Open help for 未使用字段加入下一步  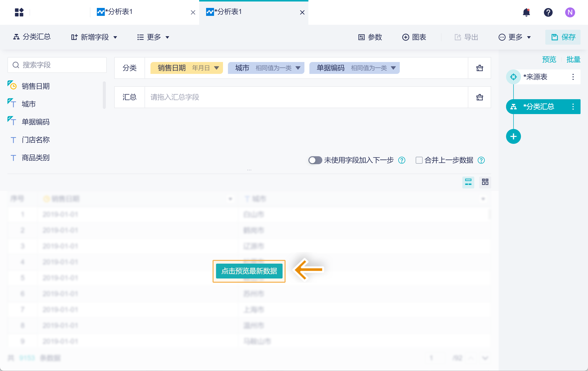pos(402,160)
